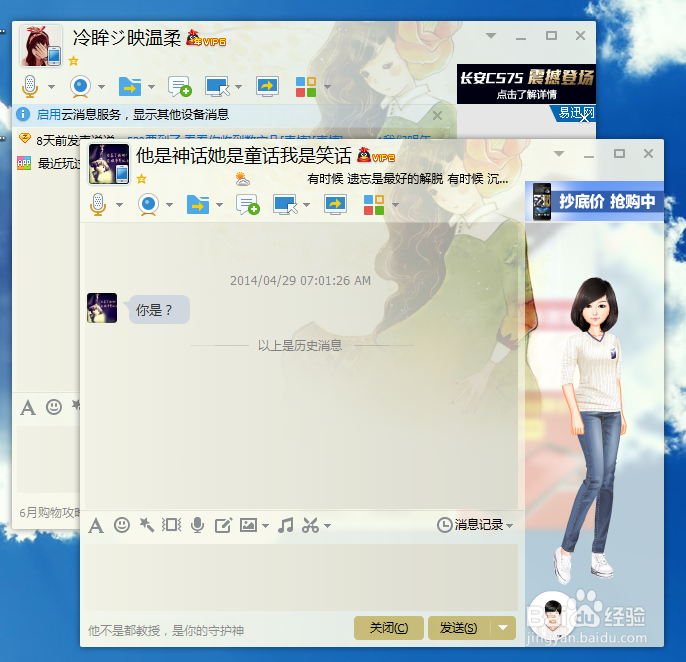Expand voice call options in front window
The image size is (686, 662).
coord(119,205)
